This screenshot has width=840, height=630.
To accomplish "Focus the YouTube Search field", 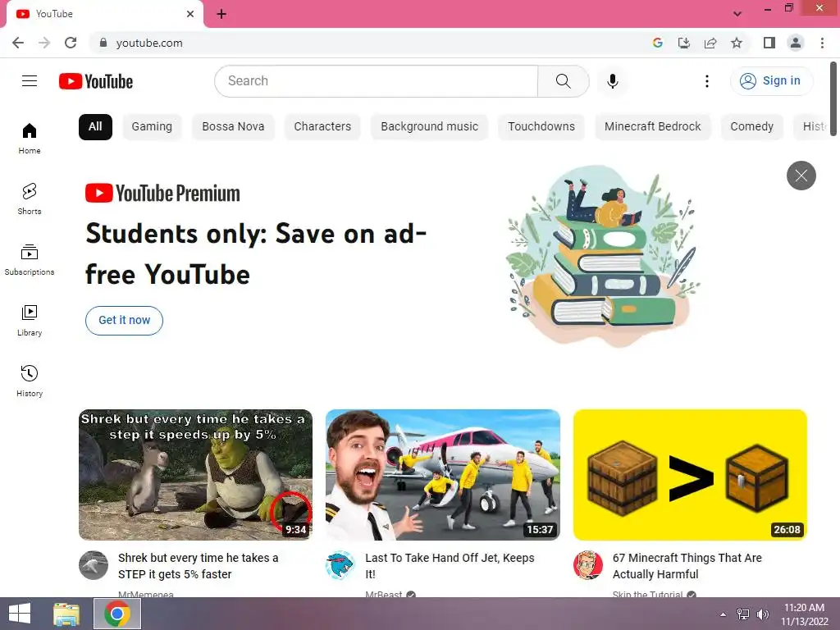I will (x=376, y=81).
